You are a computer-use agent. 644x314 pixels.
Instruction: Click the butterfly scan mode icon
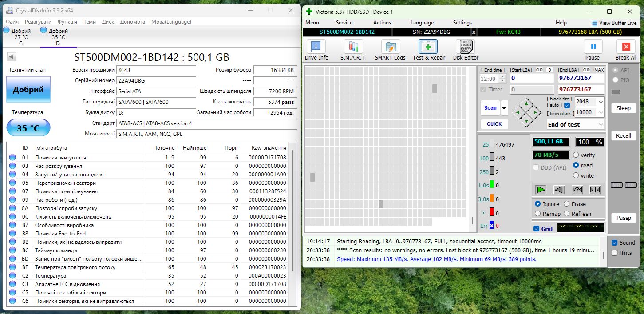(595, 190)
